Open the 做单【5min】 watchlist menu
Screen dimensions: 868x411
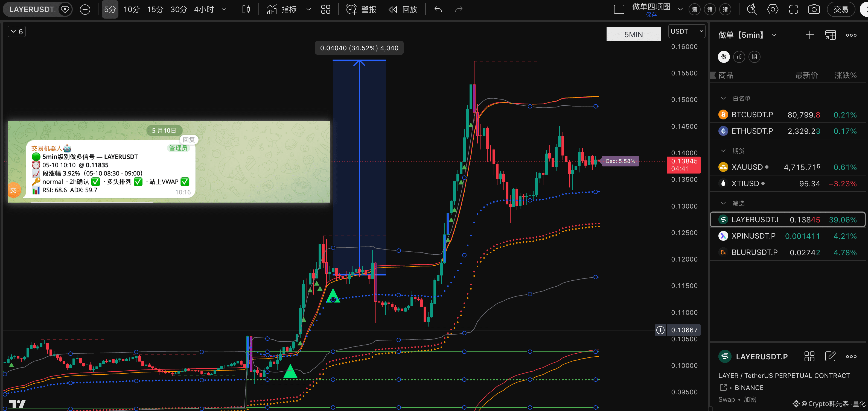click(747, 35)
